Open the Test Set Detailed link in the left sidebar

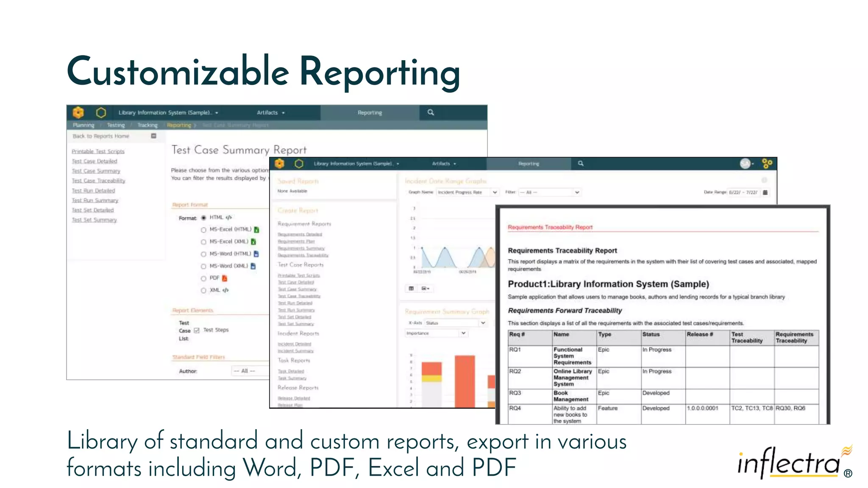[x=93, y=210]
